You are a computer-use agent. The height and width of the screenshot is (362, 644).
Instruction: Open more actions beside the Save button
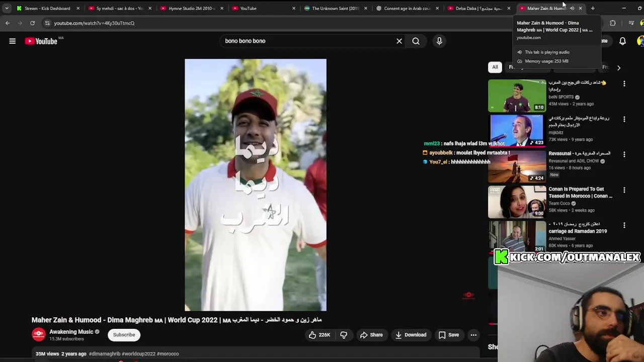[473, 335]
